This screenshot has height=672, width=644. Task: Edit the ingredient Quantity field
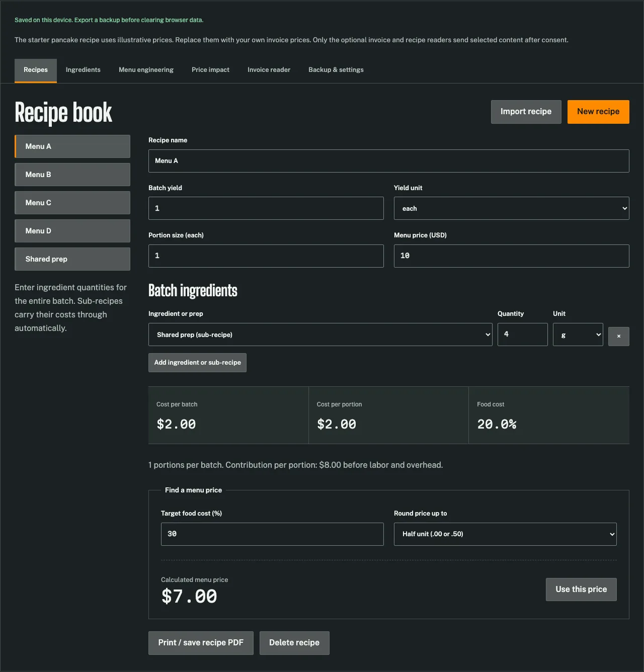(522, 334)
